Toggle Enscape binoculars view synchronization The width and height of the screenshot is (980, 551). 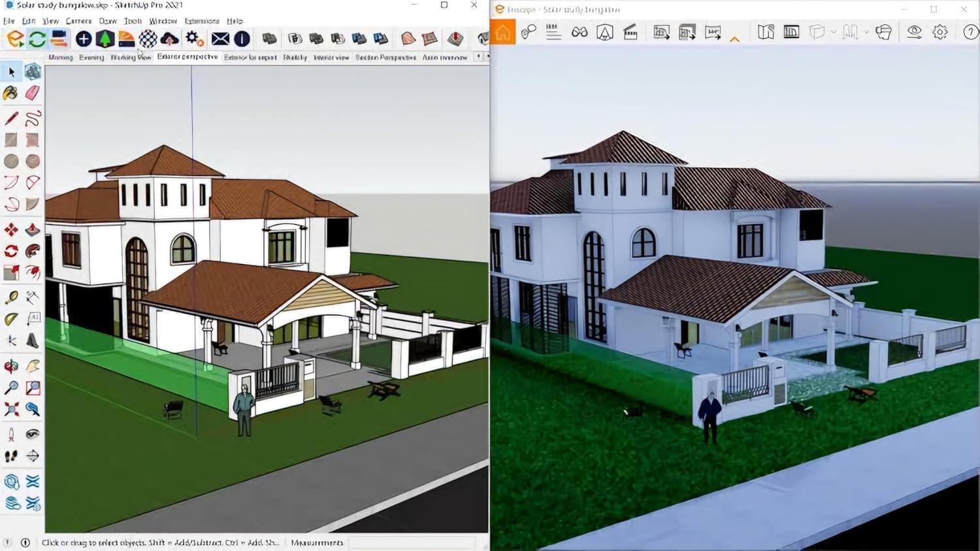point(579,32)
